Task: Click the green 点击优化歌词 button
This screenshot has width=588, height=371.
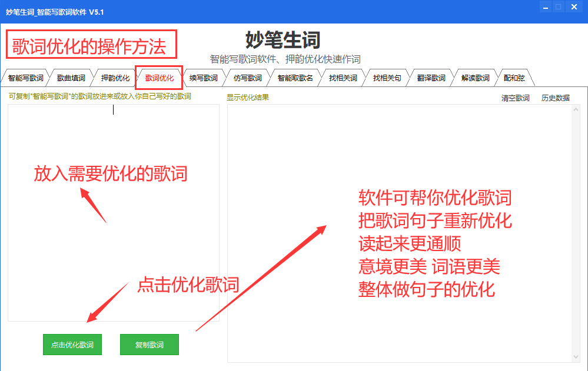Action: coord(72,345)
